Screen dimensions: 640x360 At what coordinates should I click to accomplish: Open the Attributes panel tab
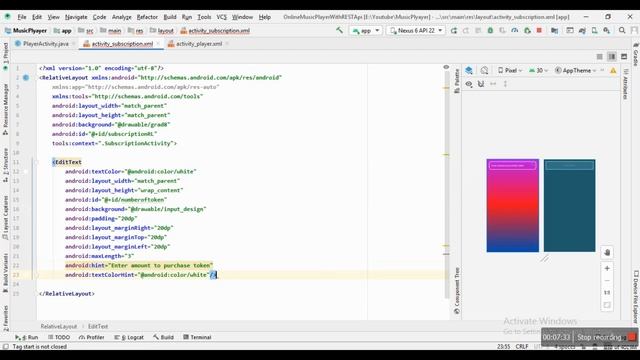click(x=625, y=84)
